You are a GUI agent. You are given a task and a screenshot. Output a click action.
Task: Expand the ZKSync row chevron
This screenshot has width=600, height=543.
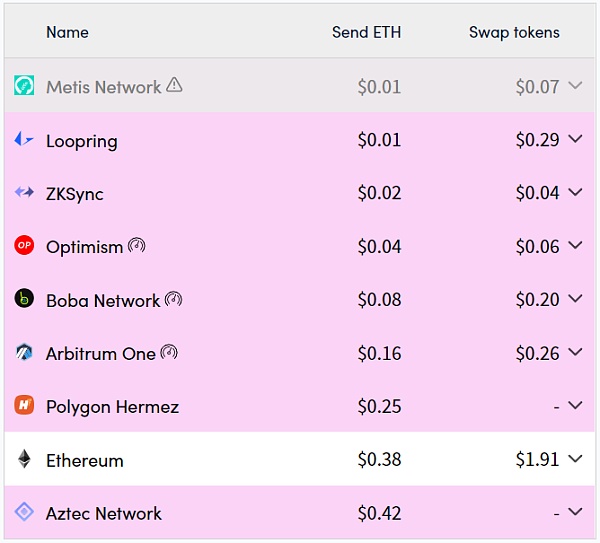tap(574, 193)
